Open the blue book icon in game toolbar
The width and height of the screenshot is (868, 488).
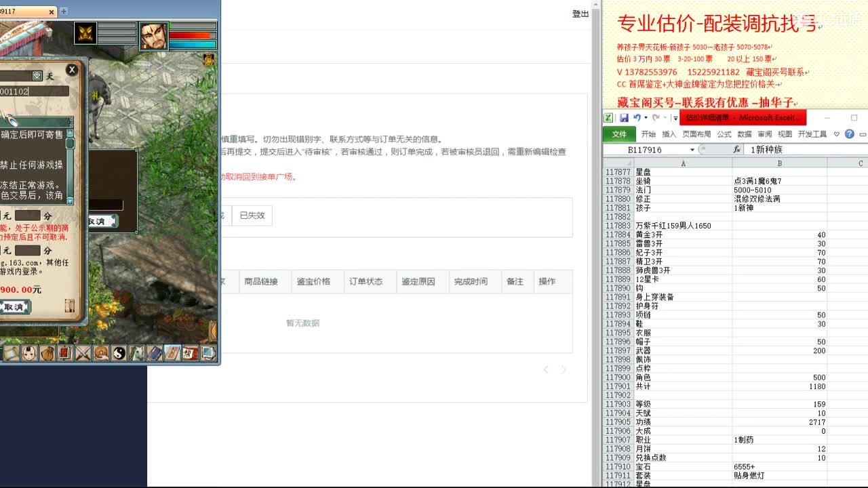155,353
